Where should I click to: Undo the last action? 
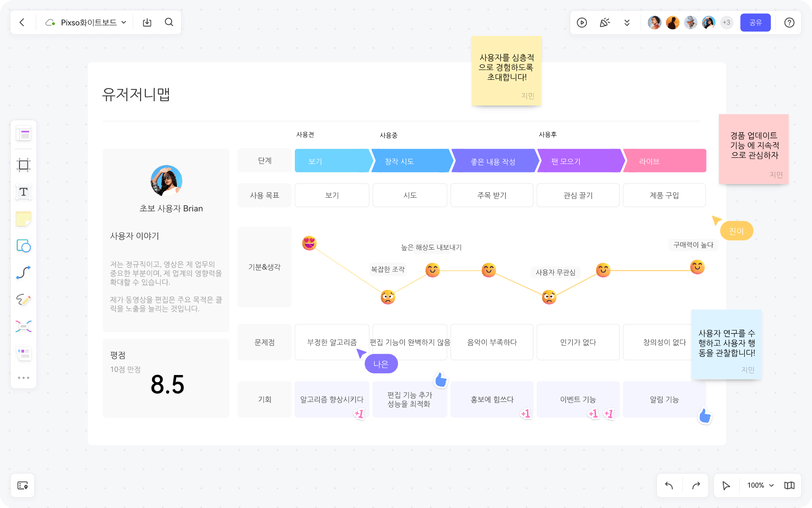669,485
